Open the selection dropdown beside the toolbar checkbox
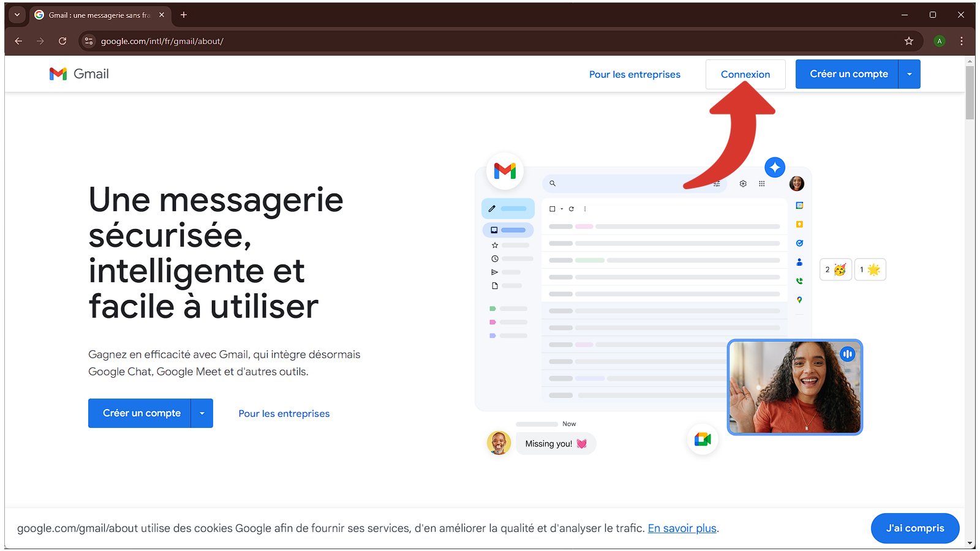The width and height of the screenshot is (980, 551). pos(562,209)
